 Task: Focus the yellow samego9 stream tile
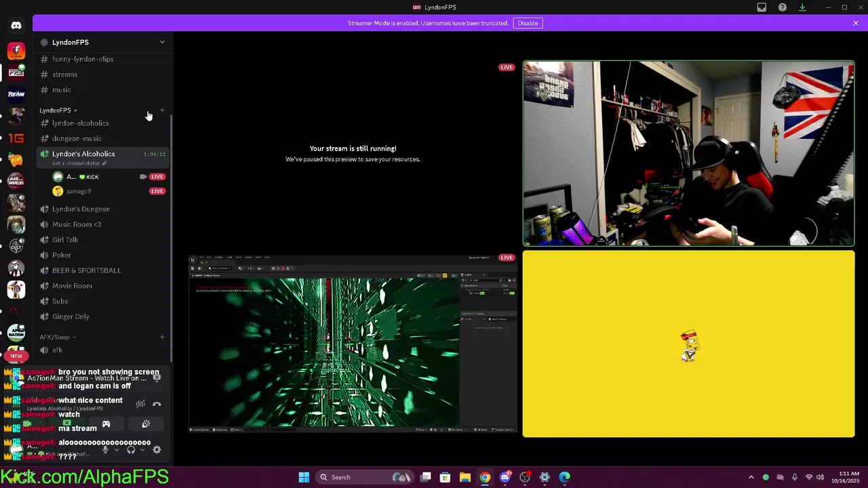coord(688,344)
